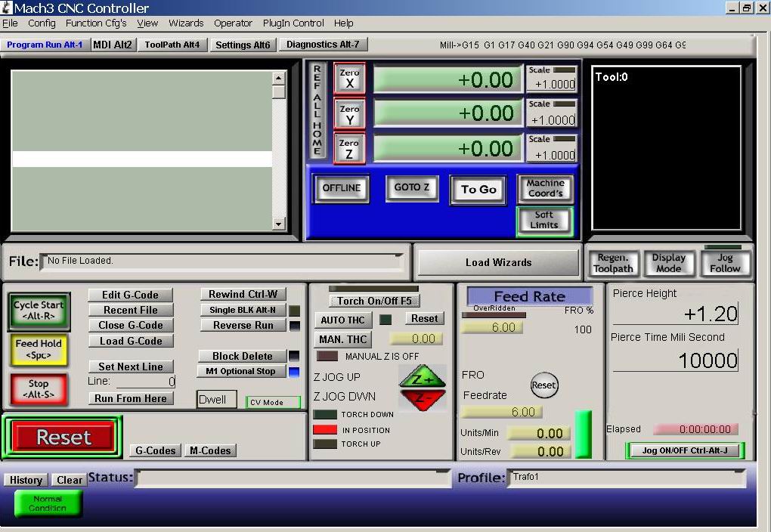Open the Config menu
This screenshot has width=771, height=532.
coord(42,23)
